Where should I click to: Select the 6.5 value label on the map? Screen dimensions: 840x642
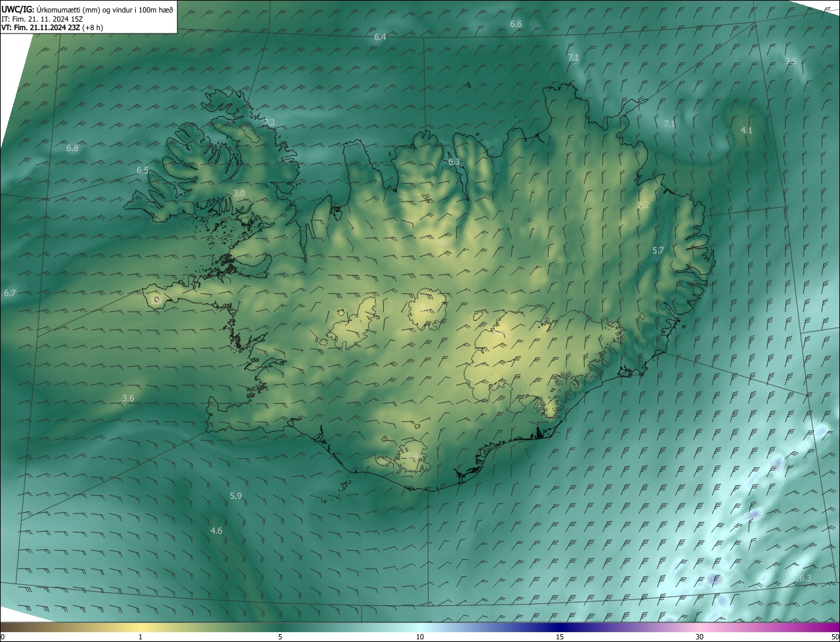pos(142,171)
